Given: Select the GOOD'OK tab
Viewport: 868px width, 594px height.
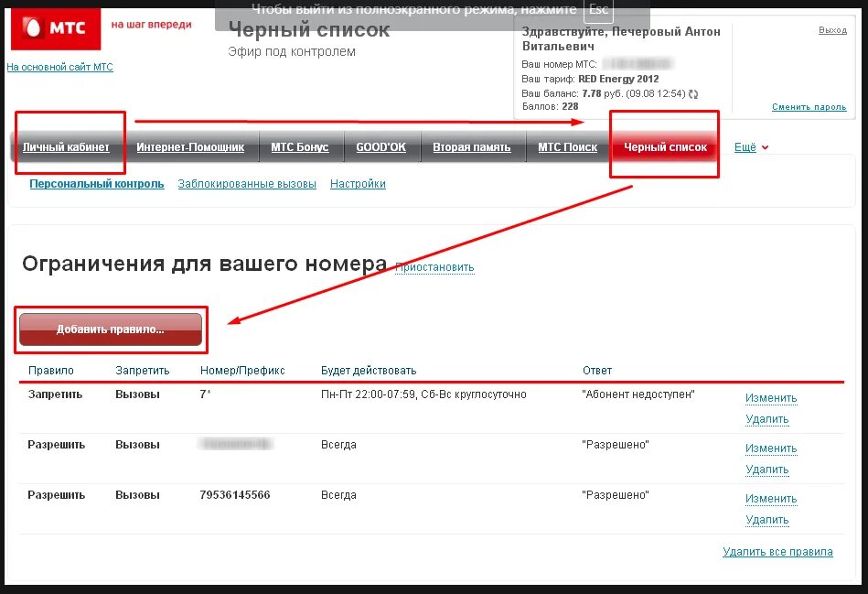Looking at the screenshot, I should 380,146.
